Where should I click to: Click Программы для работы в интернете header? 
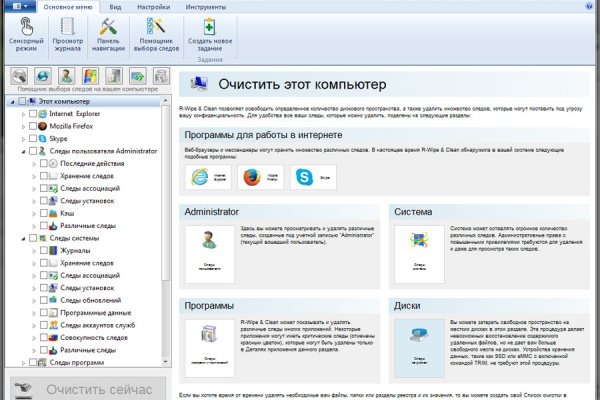click(x=263, y=135)
